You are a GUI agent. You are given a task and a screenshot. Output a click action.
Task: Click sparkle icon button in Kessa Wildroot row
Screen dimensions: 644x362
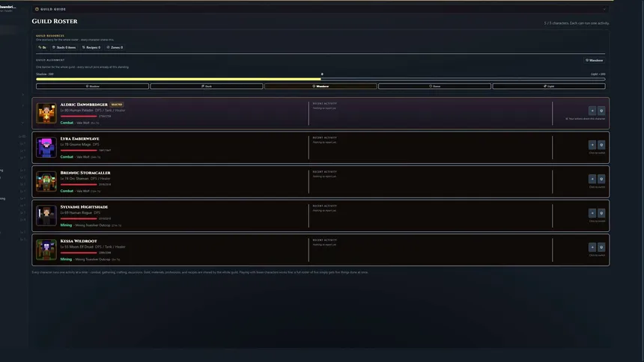tap(592, 247)
